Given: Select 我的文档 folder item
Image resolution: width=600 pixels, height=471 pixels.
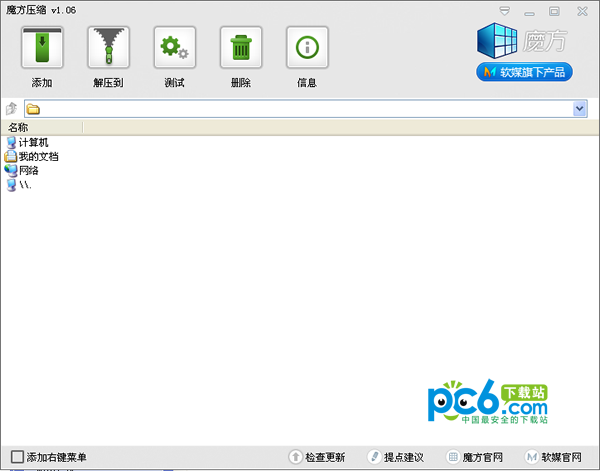Looking at the screenshot, I should pyautogui.click(x=38, y=156).
